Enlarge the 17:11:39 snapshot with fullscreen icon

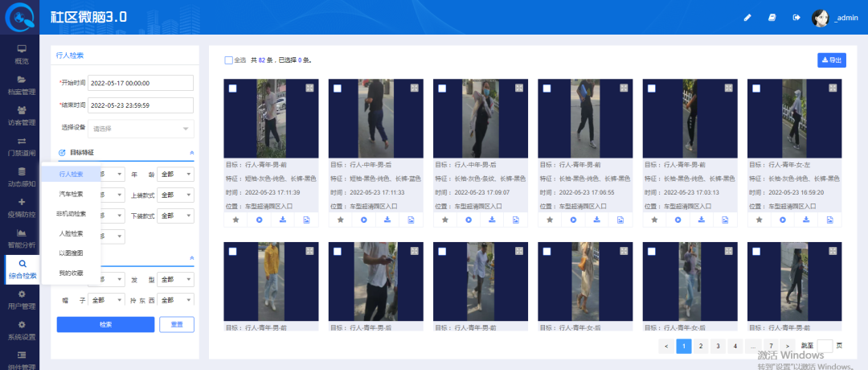309,88
